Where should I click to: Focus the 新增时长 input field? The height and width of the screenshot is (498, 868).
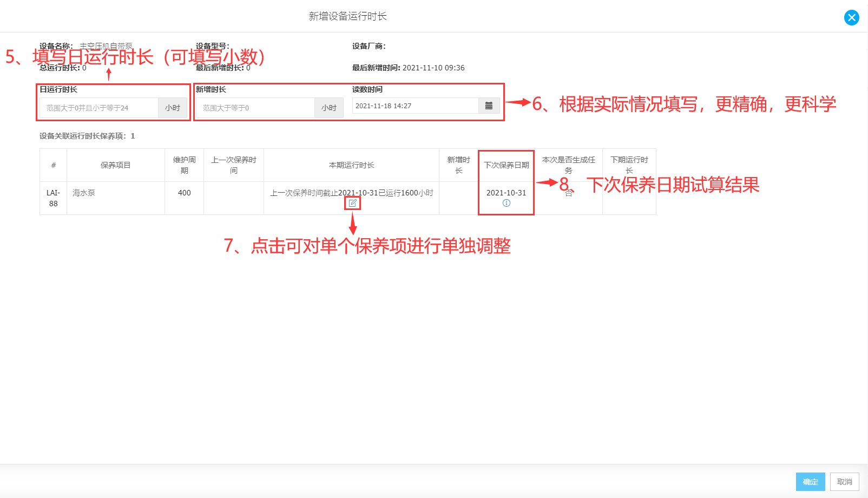[x=255, y=108]
